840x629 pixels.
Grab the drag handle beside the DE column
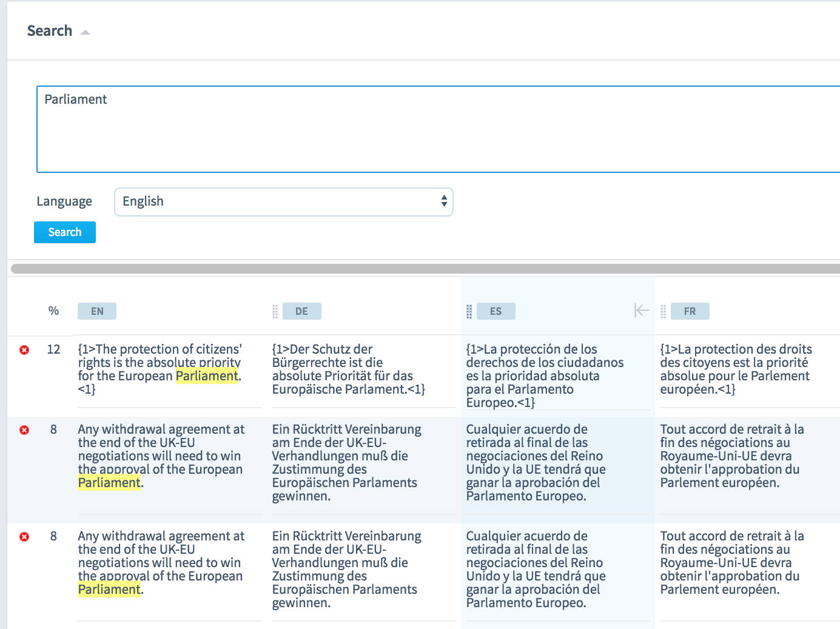point(274,311)
